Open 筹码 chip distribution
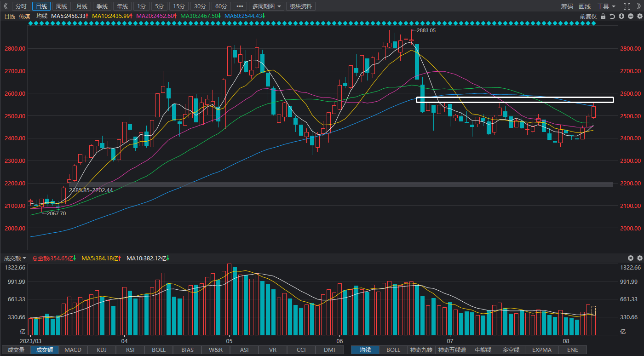The width and height of the screenshot is (644, 356). (567, 6)
